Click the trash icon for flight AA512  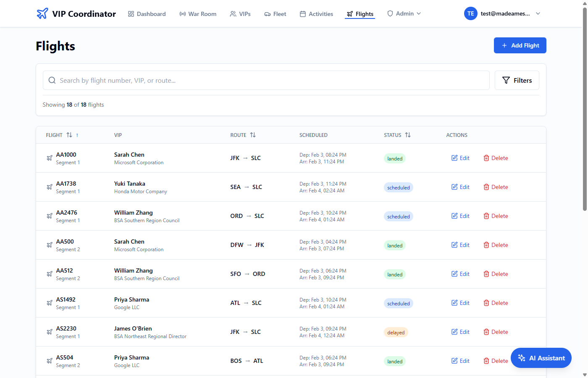pyautogui.click(x=486, y=274)
